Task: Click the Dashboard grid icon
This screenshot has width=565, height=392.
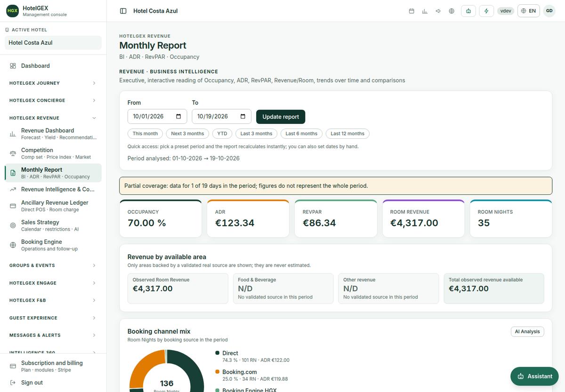Action: point(13,66)
